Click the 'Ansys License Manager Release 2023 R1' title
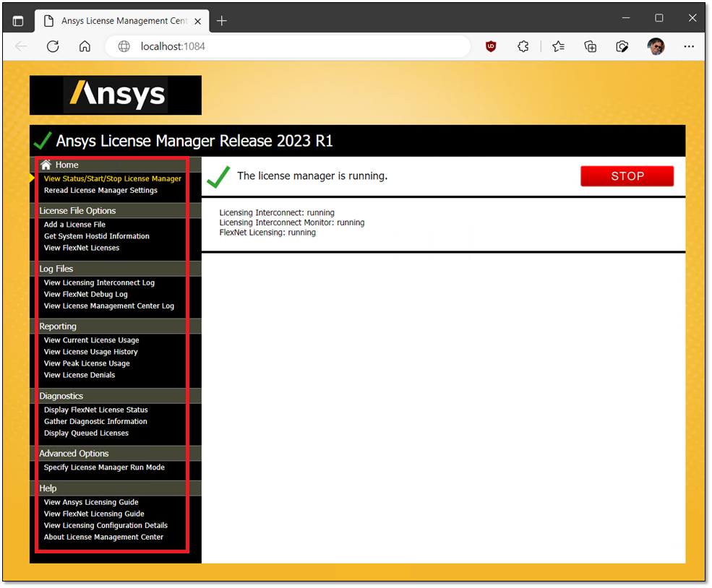 click(x=194, y=141)
